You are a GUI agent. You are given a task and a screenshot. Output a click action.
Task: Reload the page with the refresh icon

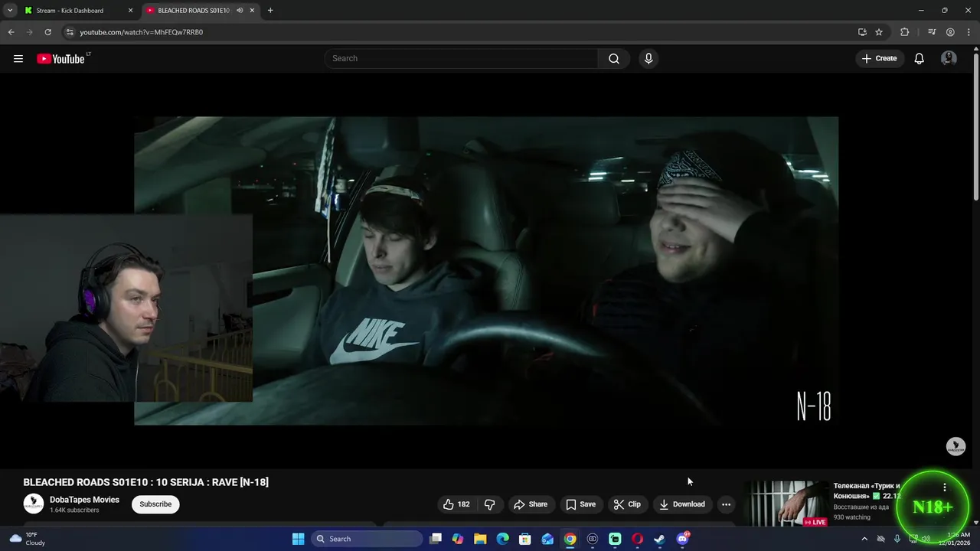(47, 32)
